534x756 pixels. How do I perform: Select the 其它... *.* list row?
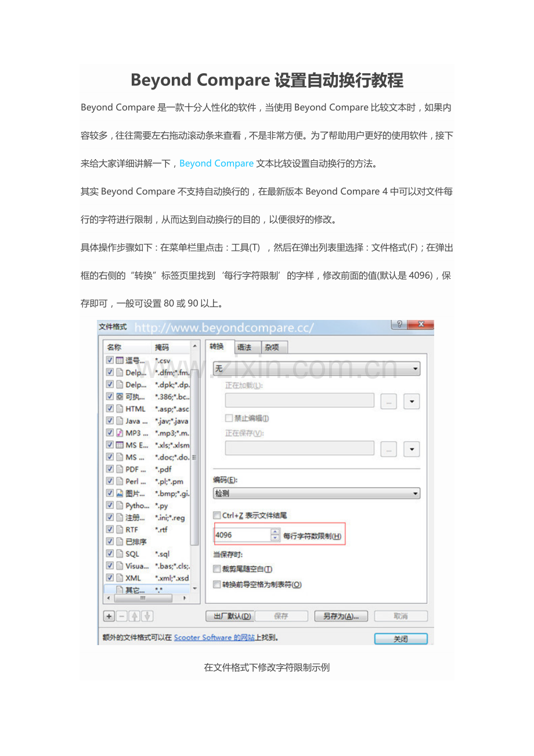click(147, 589)
